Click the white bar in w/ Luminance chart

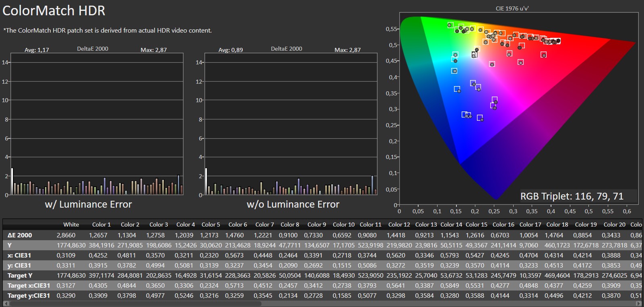tap(12, 181)
